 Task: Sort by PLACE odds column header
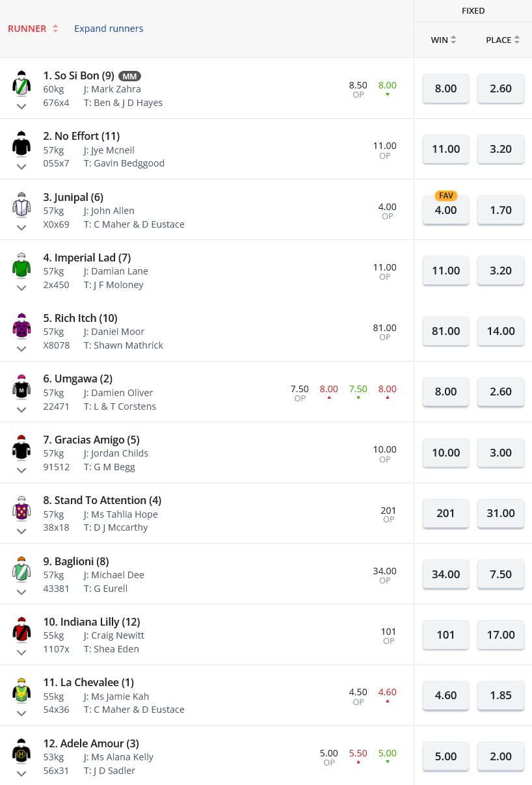coord(503,40)
